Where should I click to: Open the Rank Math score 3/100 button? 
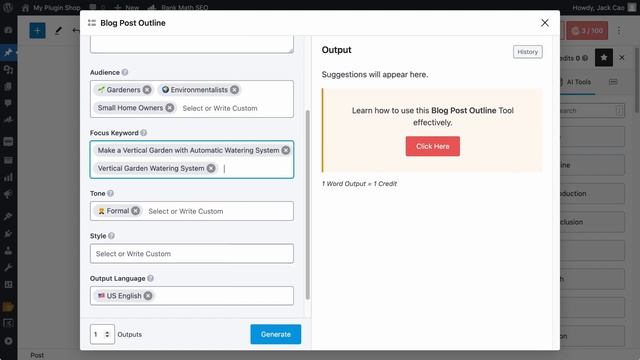(x=587, y=31)
